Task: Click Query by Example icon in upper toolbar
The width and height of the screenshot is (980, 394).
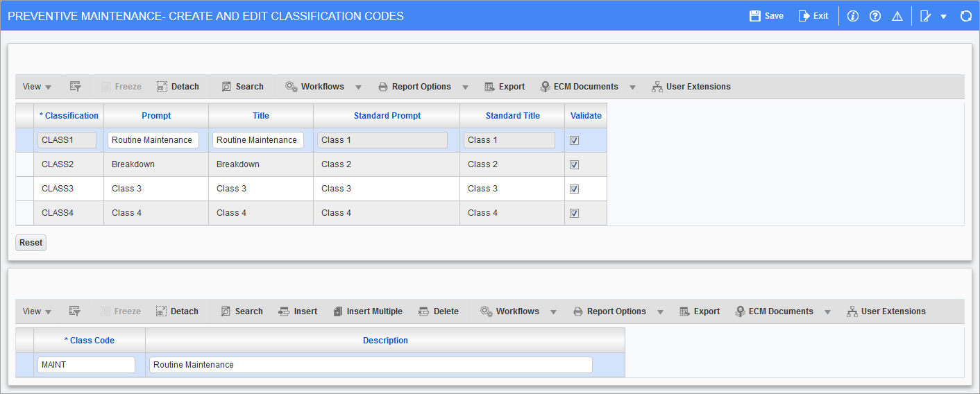Action: pyautogui.click(x=76, y=87)
